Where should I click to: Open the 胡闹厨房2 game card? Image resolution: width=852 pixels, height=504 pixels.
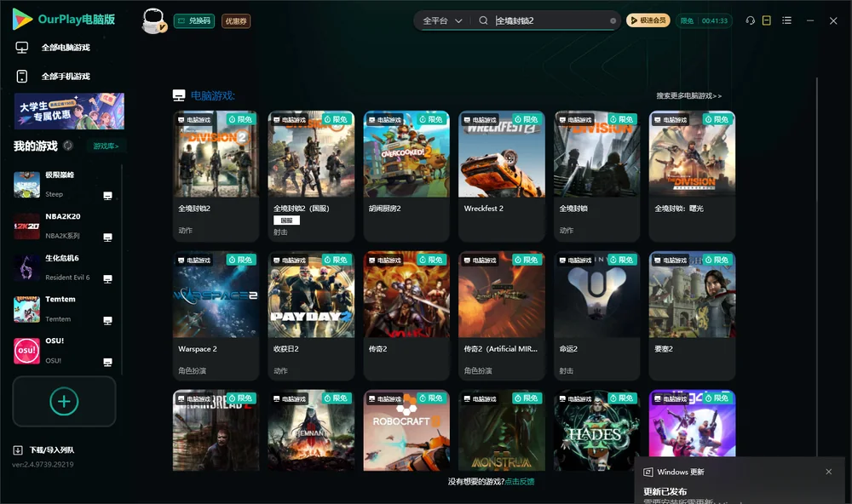pyautogui.click(x=406, y=176)
